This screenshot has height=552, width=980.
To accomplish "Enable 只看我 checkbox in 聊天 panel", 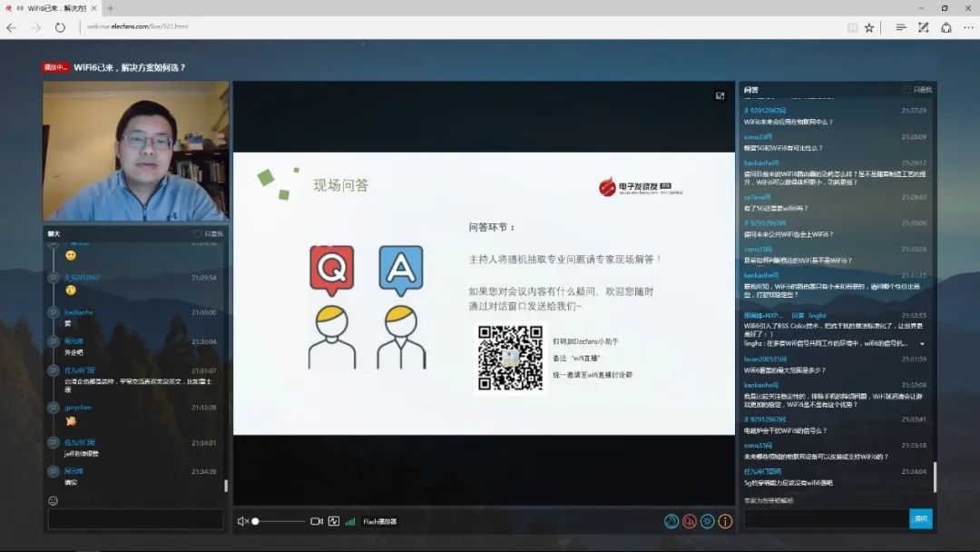I will tap(197, 233).
